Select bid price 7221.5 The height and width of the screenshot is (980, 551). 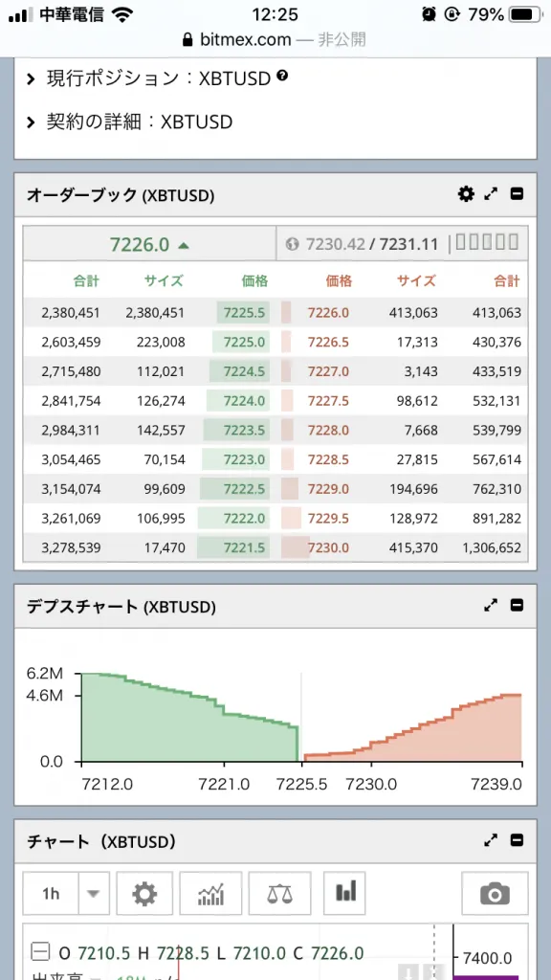[x=244, y=547]
